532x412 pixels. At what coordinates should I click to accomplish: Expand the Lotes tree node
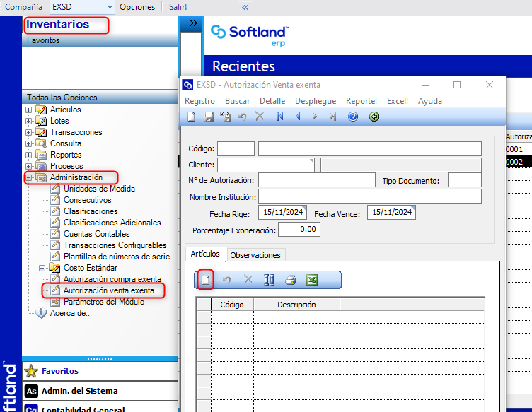pyautogui.click(x=29, y=121)
